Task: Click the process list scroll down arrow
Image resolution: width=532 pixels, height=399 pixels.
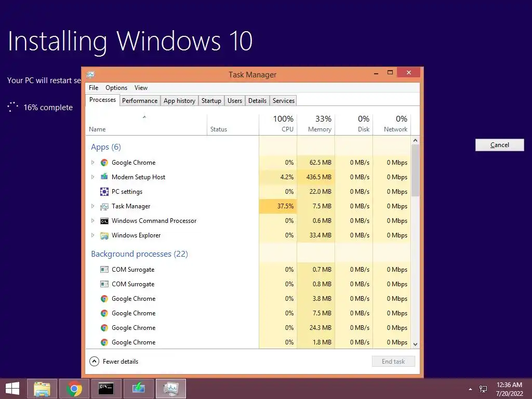Action: pos(415,344)
